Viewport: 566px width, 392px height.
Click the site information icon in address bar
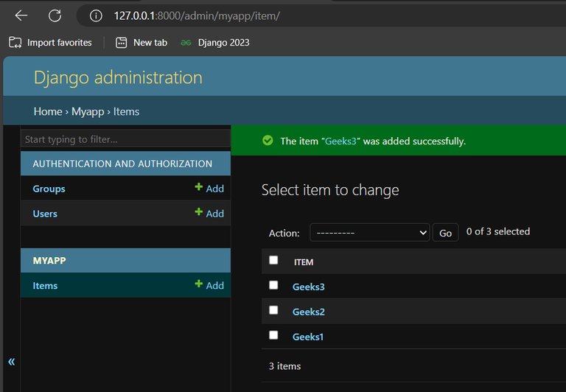95,15
